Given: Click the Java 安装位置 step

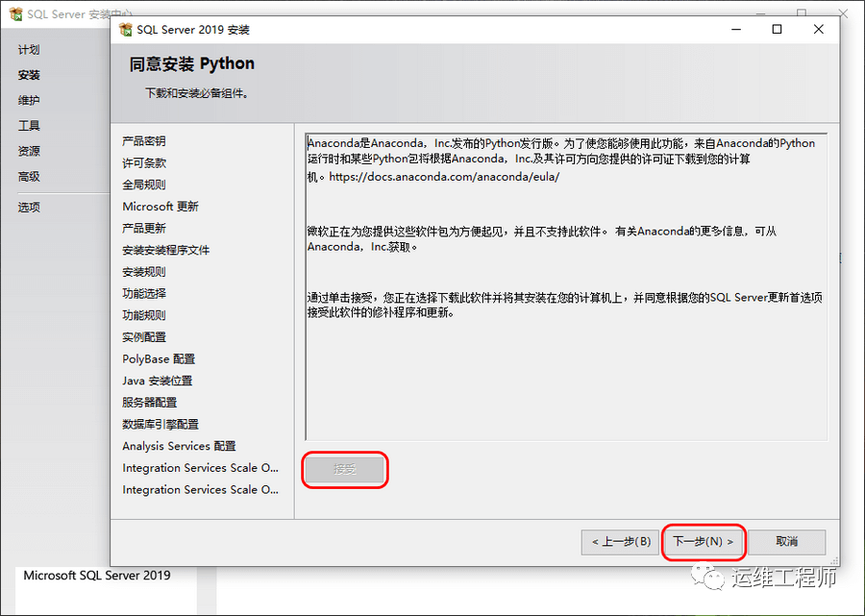Looking at the screenshot, I should point(158,381).
